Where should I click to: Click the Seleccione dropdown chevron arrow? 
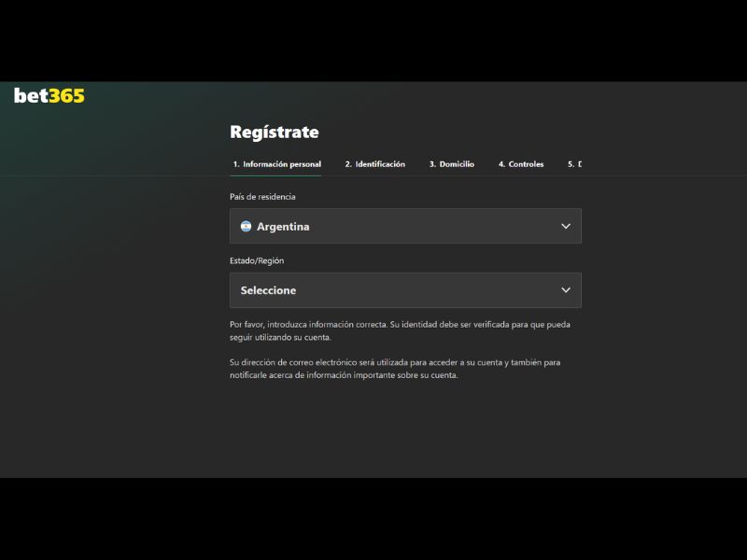click(566, 290)
